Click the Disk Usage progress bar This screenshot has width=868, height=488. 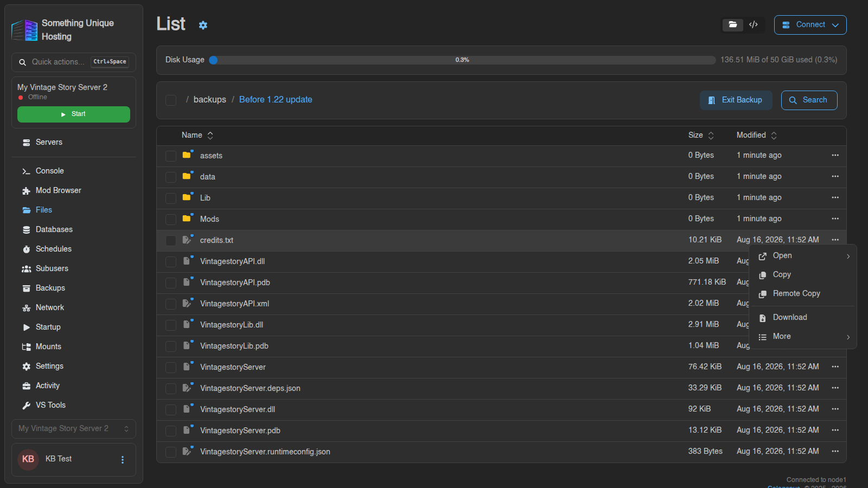point(462,60)
